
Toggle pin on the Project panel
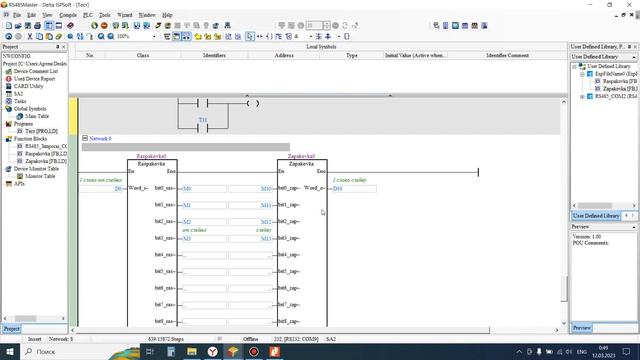(58, 47)
